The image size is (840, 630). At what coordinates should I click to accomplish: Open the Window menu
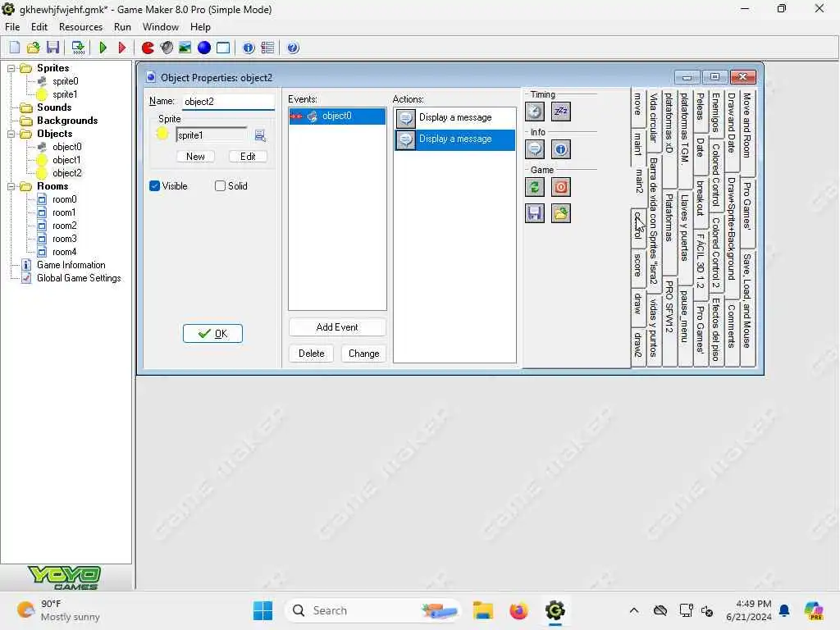(160, 27)
